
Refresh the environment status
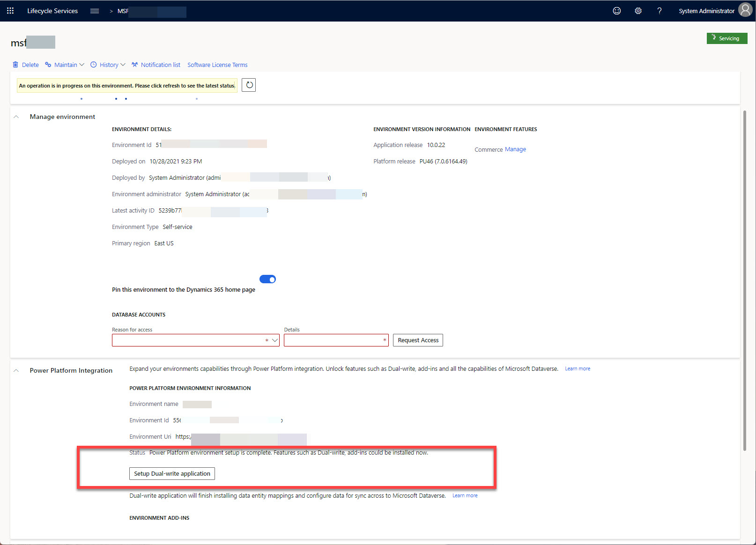click(249, 85)
